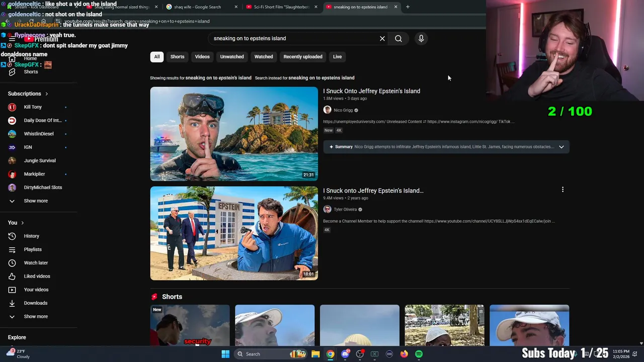Click Tyler Oliveira channel avatar
The width and height of the screenshot is (644, 362).
point(327,209)
